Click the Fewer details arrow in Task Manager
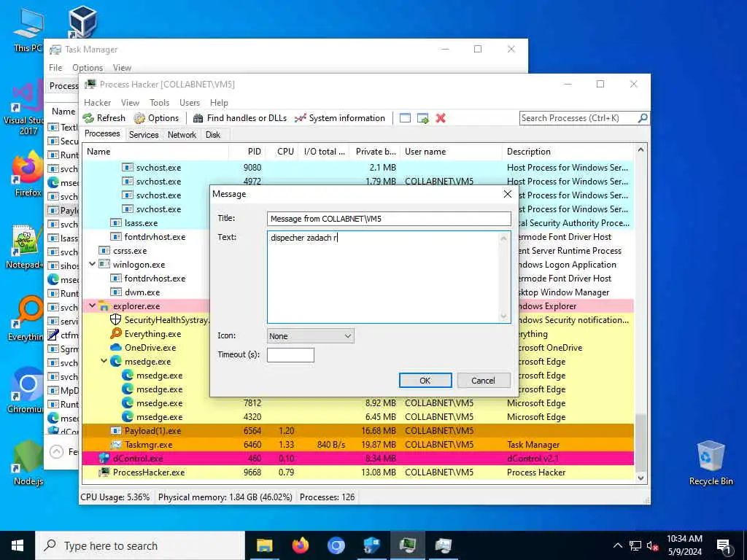 56,451
